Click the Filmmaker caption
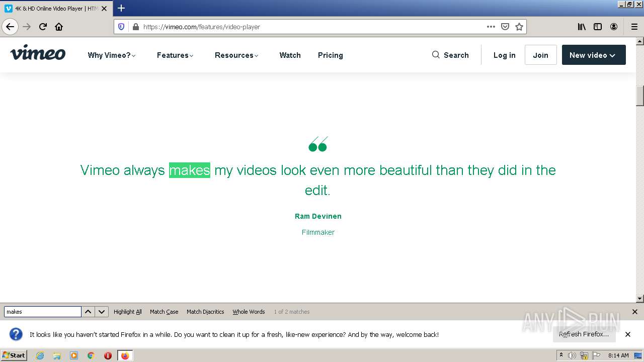This screenshot has width=644, height=362. click(x=318, y=232)
